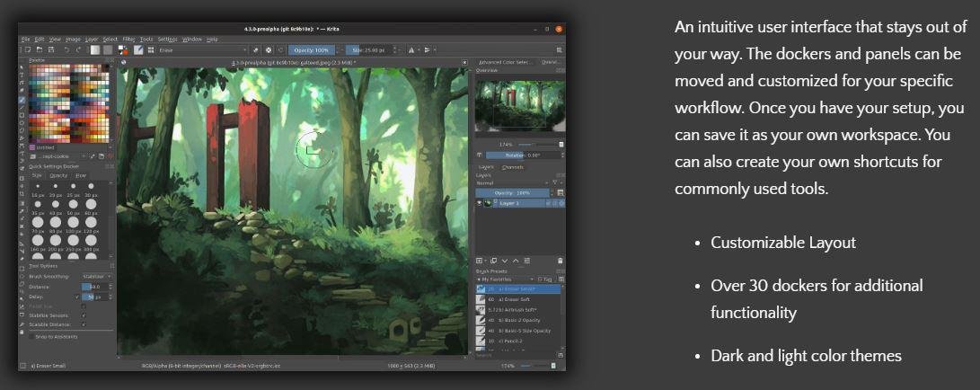
Task: Click the brush presets Search field
Action: point(516,356)
